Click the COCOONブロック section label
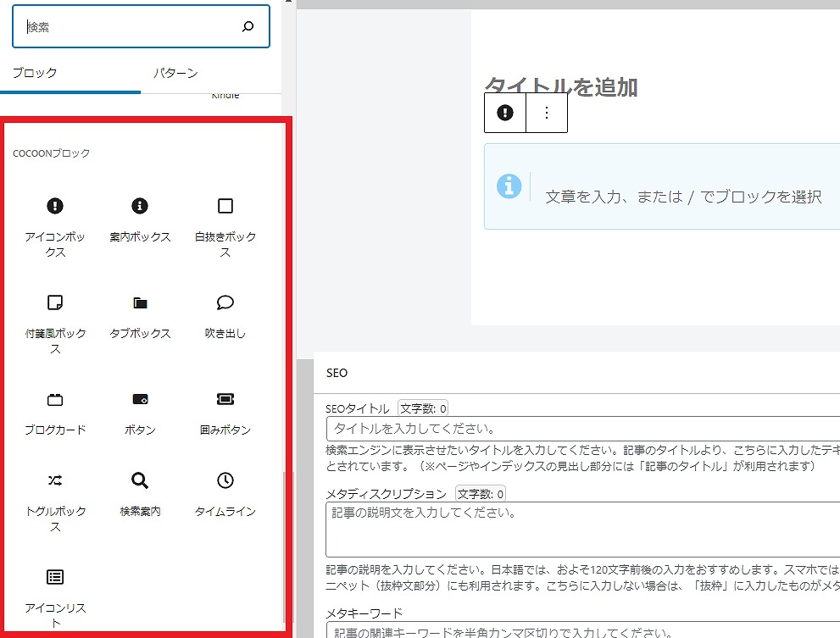Screen dimensions: 840x638 click(x=52, y=153)
